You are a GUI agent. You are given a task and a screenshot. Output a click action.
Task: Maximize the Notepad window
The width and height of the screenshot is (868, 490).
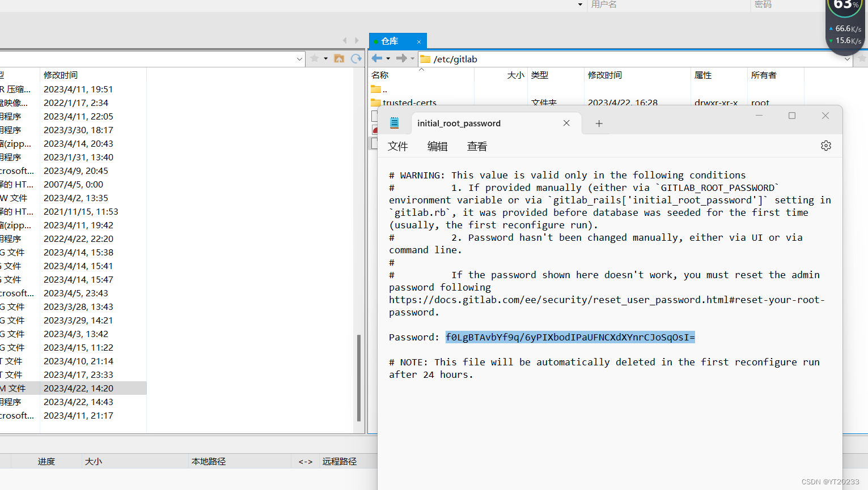792,116
